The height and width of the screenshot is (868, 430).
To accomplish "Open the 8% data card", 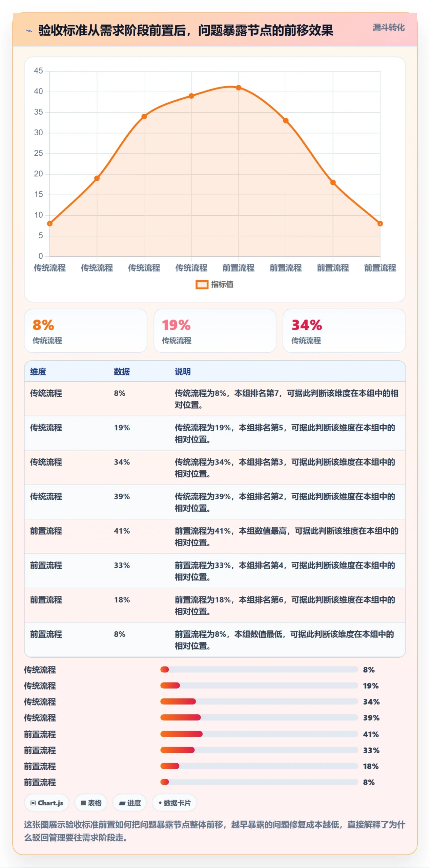I will [86, 330].
